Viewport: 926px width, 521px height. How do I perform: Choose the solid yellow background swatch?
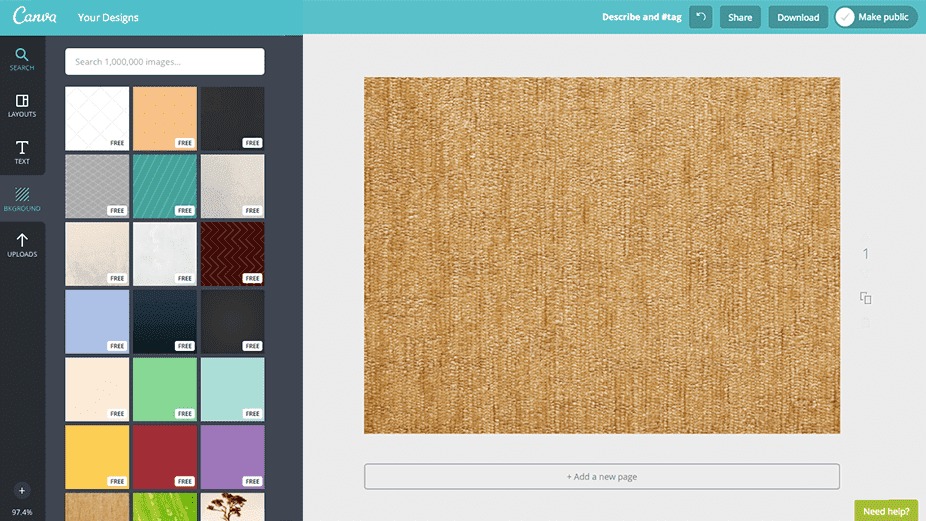click(x=97, y=457)
